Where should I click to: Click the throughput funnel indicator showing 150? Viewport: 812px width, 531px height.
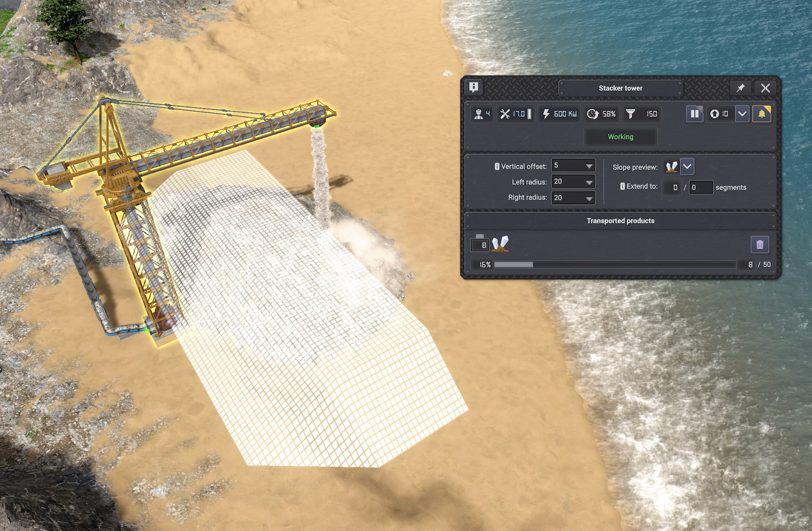click(642, 114)
